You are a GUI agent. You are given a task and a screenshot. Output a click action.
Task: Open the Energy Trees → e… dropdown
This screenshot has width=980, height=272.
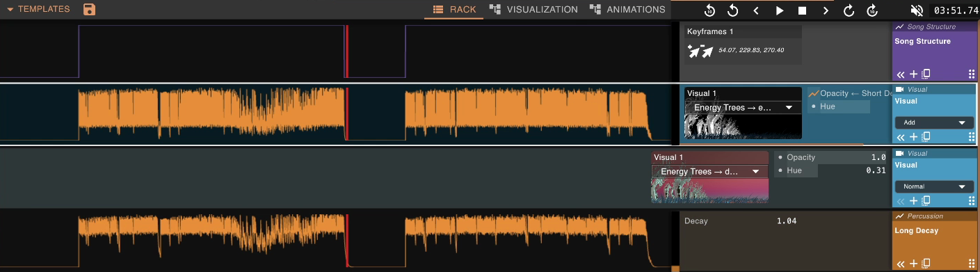click(743, 108)
